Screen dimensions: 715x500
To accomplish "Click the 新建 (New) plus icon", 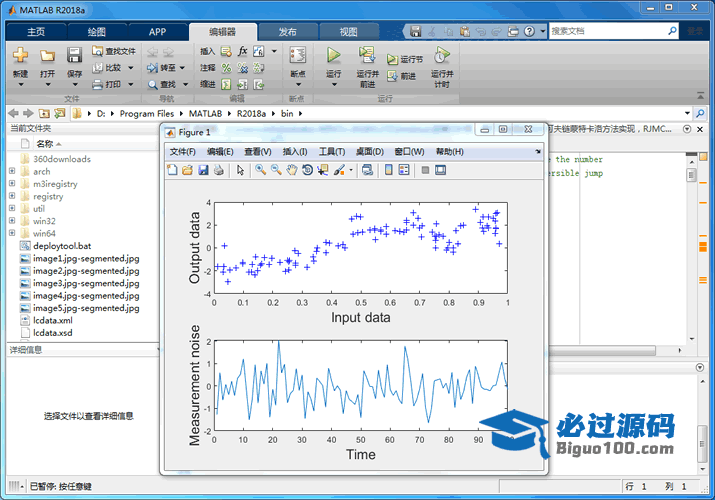I will pyautogui.click(x=20, y=55).
